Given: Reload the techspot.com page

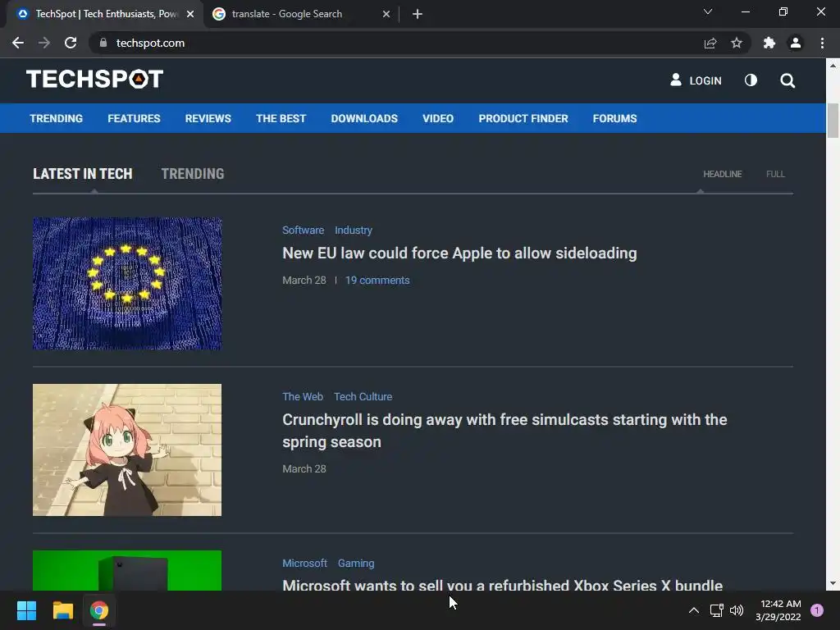Looking at the screenshot, I should pyautogui.click(x=71, y=43).
